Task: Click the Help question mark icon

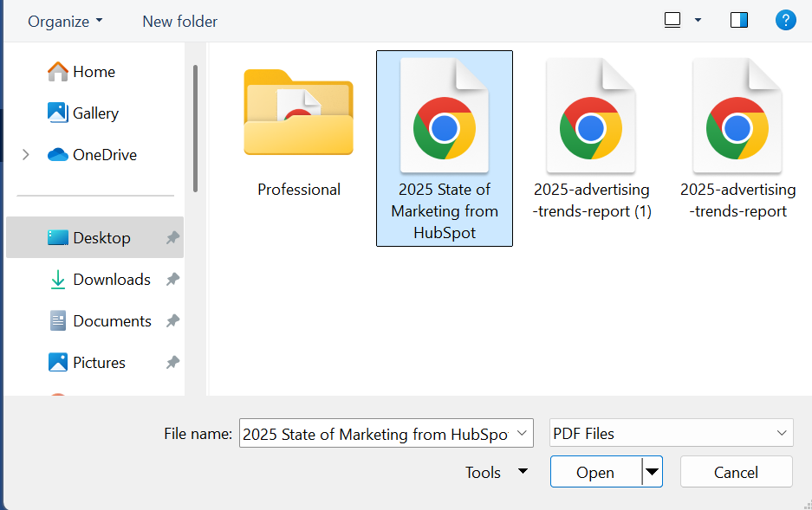Action: [785, 20]
